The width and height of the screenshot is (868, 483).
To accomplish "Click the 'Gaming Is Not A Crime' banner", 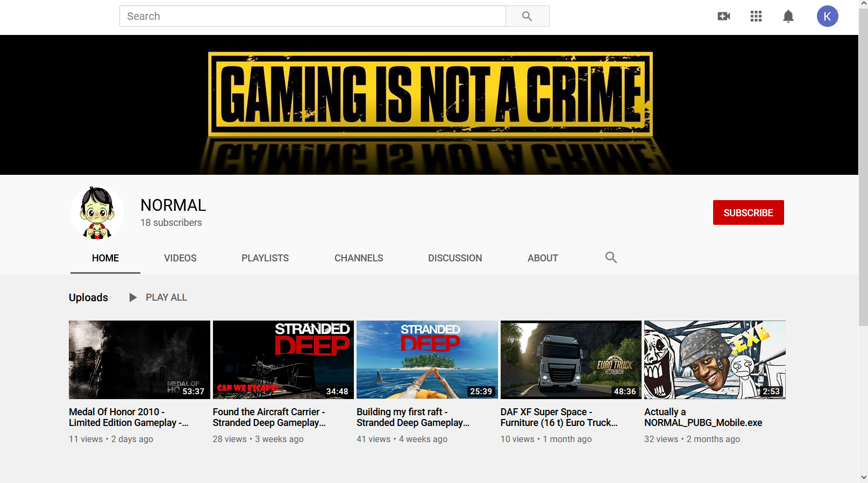I will point(429,105).
